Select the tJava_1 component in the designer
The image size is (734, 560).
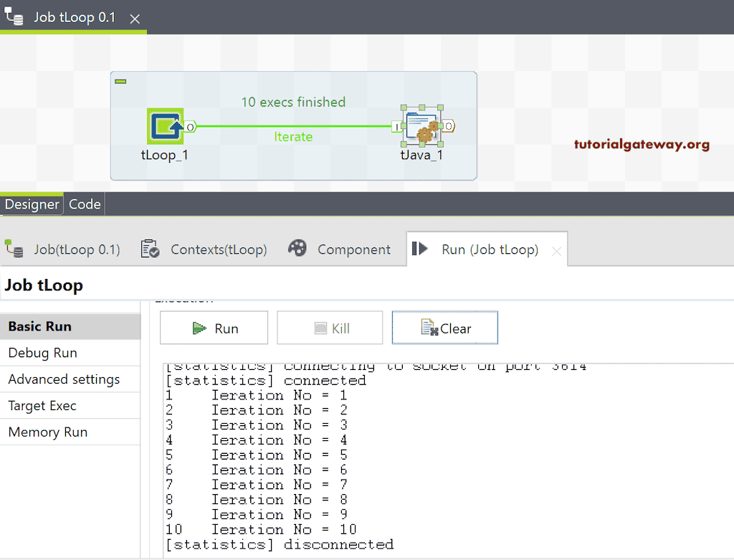click(421, 126)
